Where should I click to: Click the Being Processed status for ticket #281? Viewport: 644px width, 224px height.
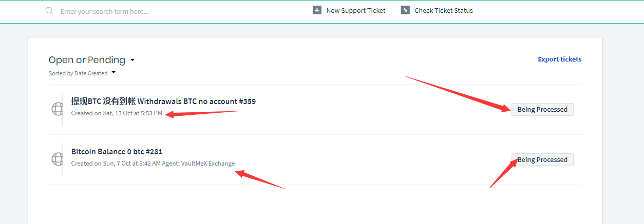542,159
